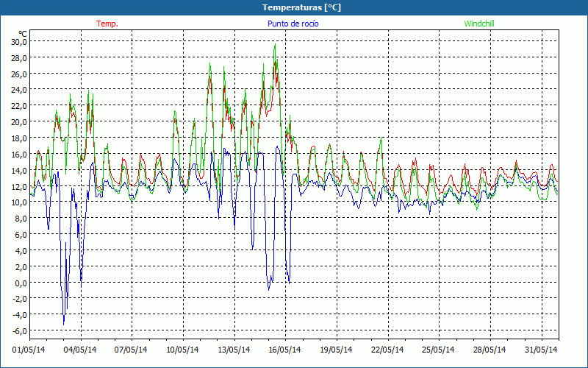
Task: Click the 28/05/14 date label
Action: (x=490, y=350)
